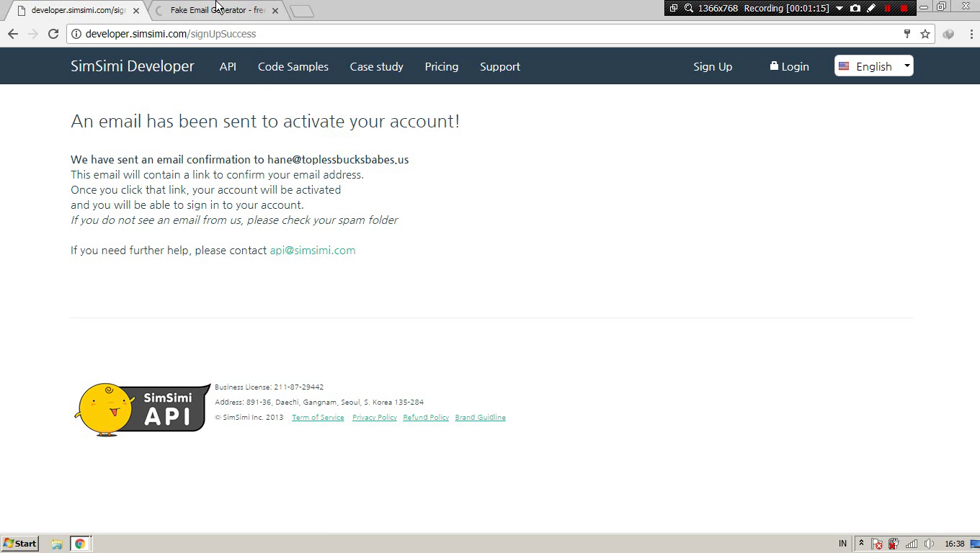The width and height of the screenshot is (980, 553).
Task: Open the API menu item
Action: point(228,66)
